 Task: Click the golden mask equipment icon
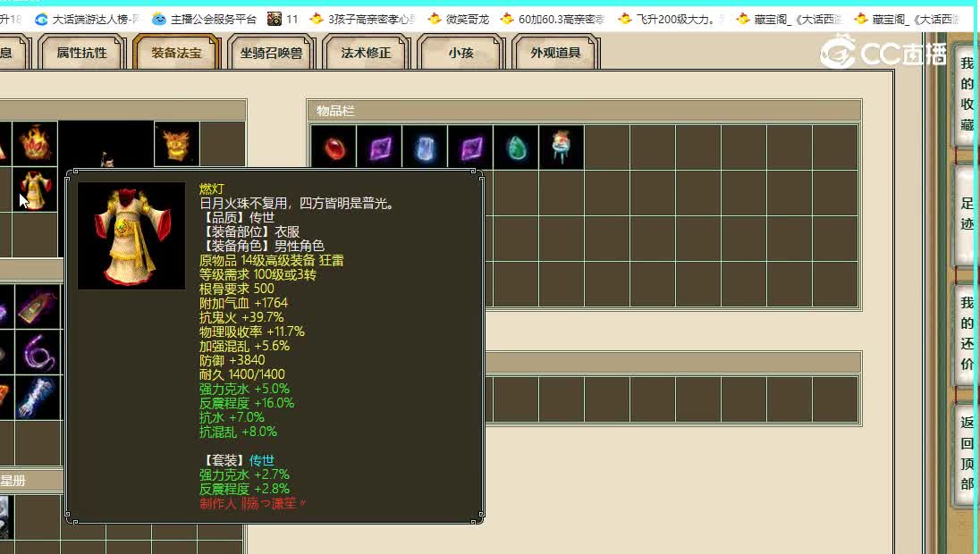click(177, 143)
